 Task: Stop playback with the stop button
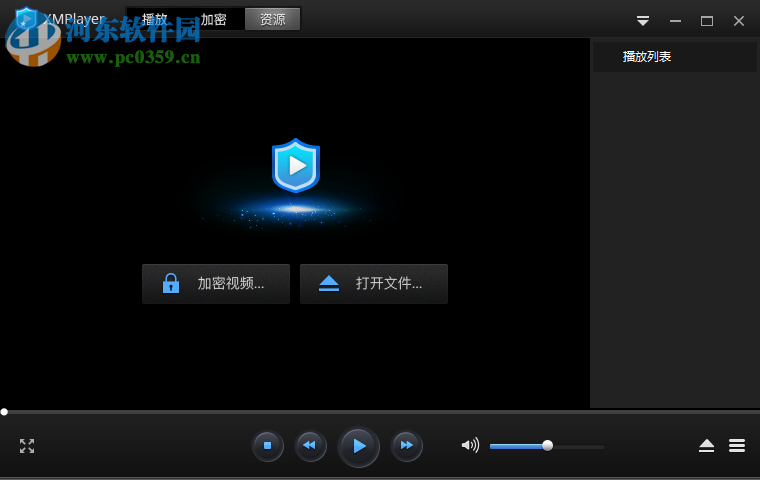pos(268,446)
